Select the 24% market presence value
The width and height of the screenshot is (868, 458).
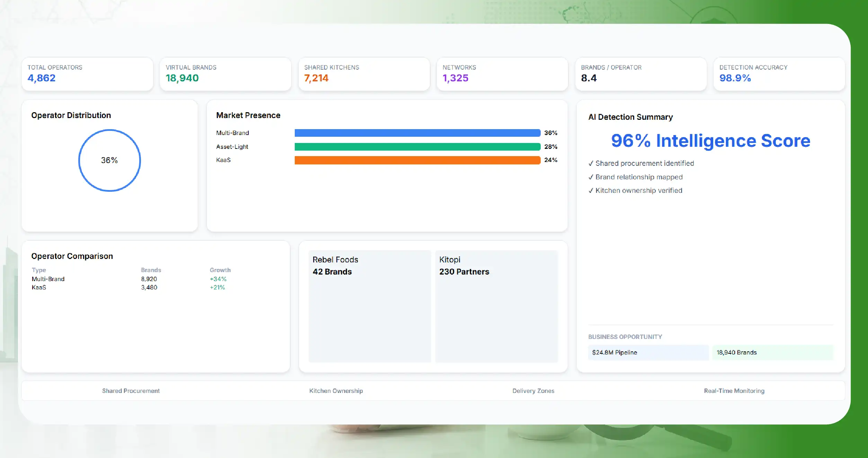tap(551, 160)
